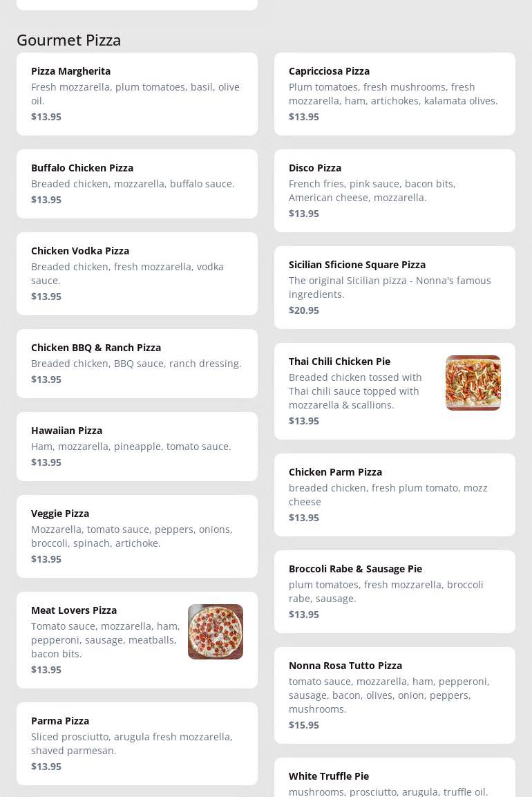Viewport: 532px width, 797px height.
Task: Choose Buffalo Chicken Pizza from the menu
Action: [137, 184]
